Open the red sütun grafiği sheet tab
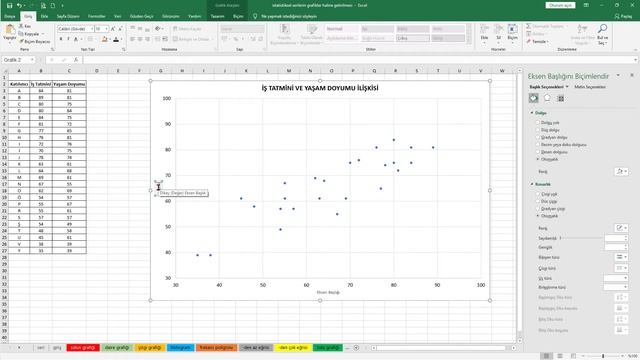 (83, 348)
